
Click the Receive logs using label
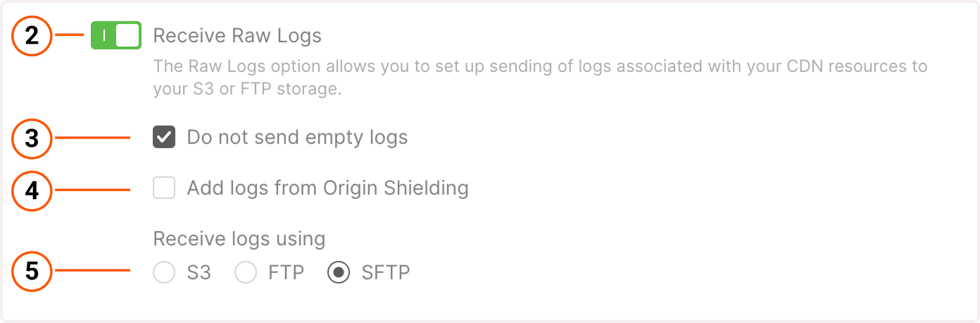(x=239, y=238)
